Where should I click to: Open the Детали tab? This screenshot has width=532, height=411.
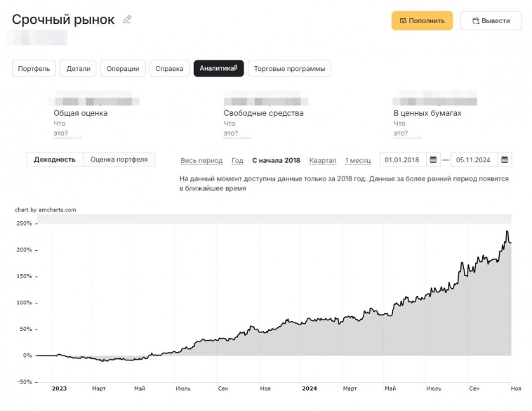click(79, 68)
